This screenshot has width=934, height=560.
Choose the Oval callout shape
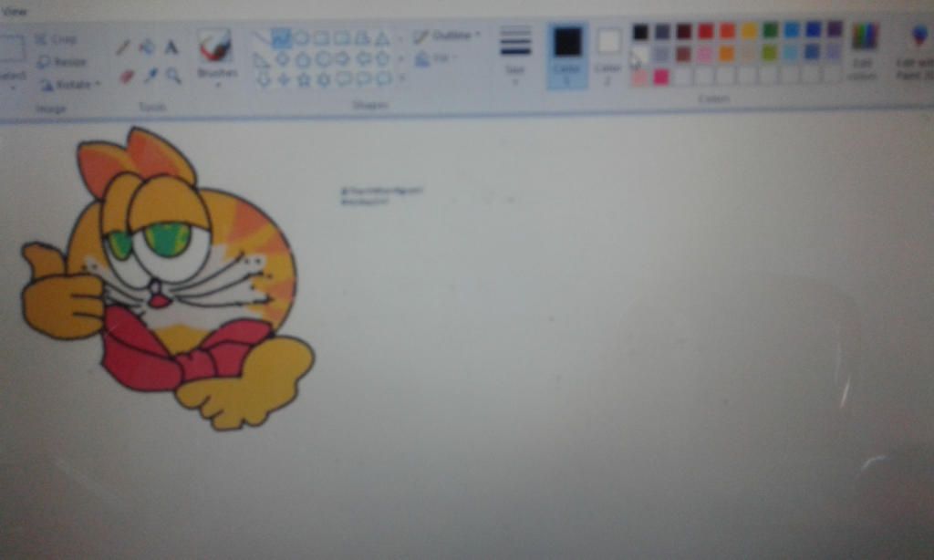point(364,79)
